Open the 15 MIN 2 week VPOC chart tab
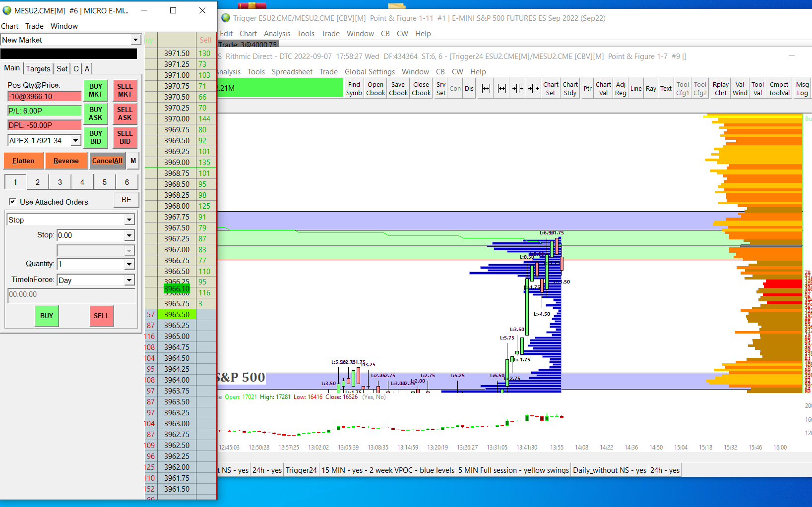 click(388, 470)
